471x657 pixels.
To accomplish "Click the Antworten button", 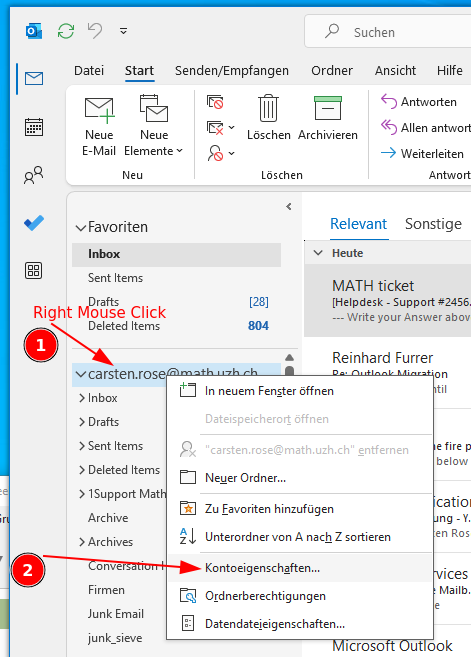I will 419,102.
